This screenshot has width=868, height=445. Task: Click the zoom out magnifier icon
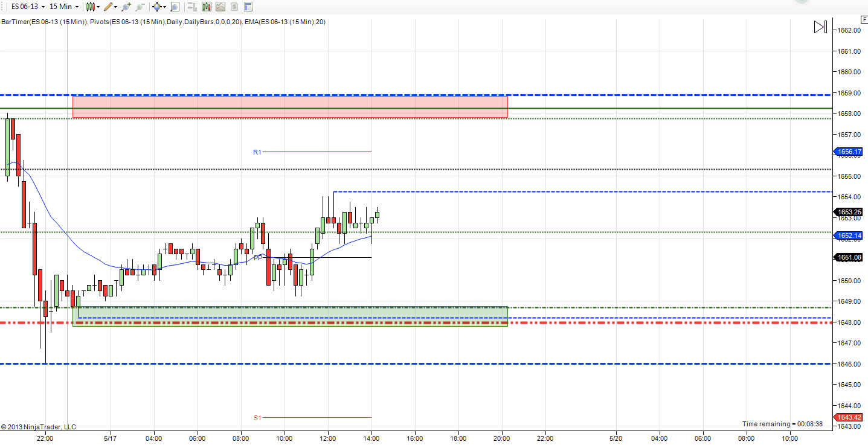(x=140, y=7)
